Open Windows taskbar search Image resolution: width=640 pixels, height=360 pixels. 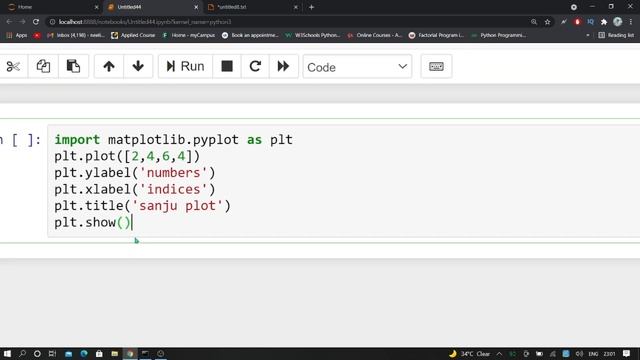[x=22, y=354]
